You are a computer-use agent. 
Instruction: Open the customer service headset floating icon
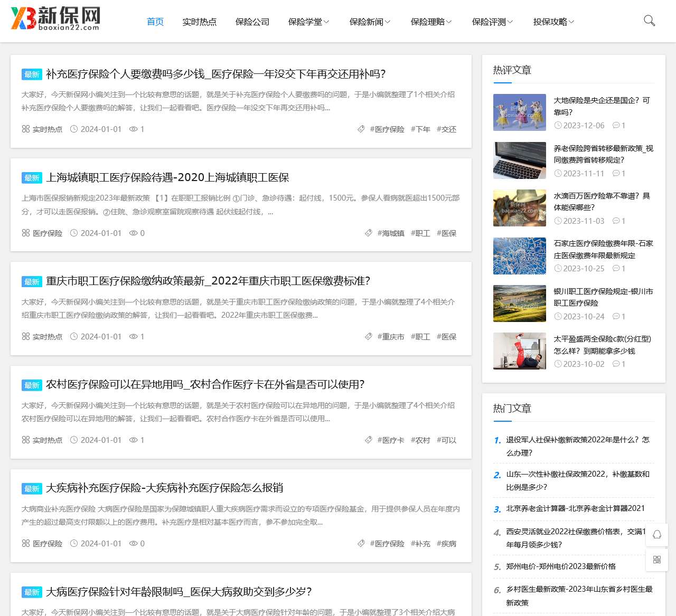point(657,534)
